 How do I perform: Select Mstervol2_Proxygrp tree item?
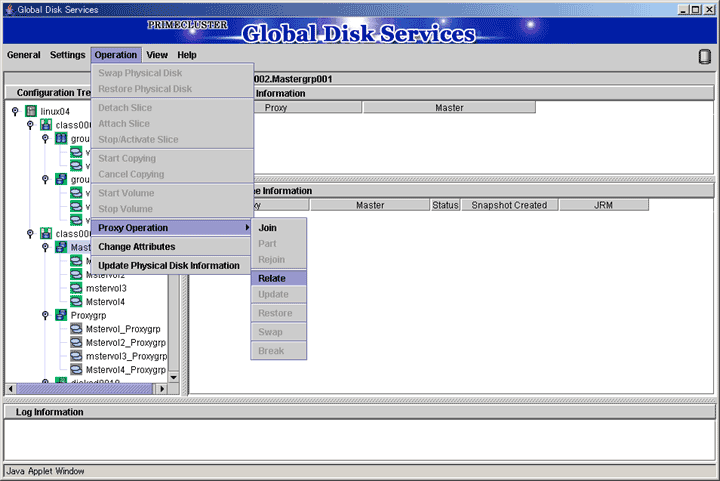pos(126,342)
